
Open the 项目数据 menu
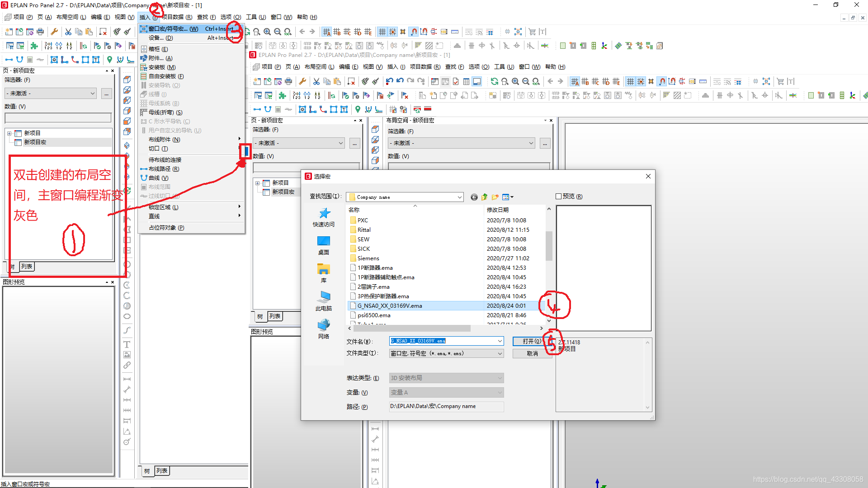tap(177, 17)
